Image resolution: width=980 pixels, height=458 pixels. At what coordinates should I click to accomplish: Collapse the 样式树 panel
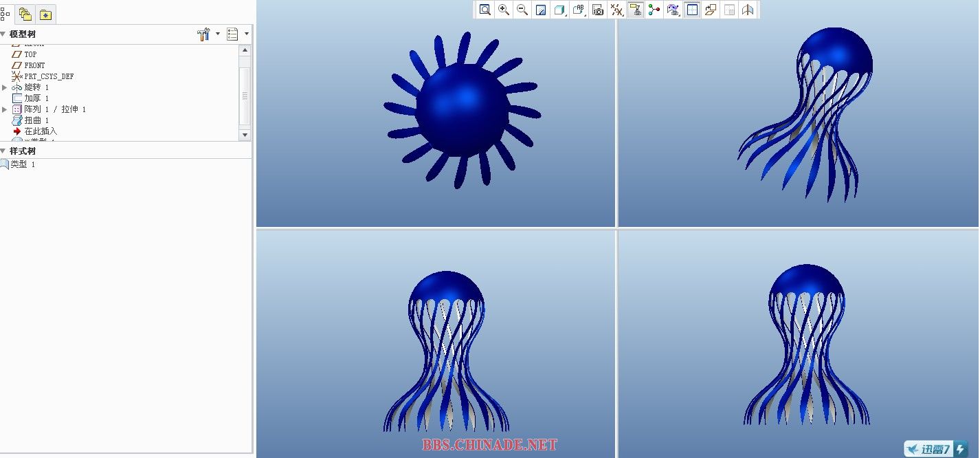tap(3, 151)
